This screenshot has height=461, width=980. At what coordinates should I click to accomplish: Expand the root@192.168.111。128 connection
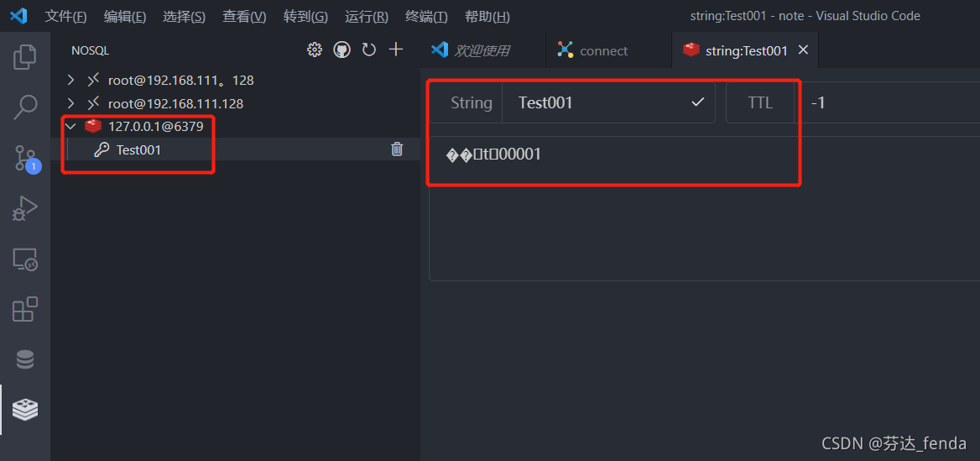pos(70,80)
